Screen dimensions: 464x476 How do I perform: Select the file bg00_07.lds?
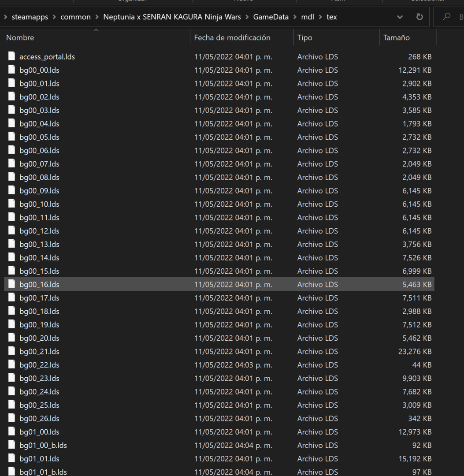pyautogui.click(x=39, y=164)
